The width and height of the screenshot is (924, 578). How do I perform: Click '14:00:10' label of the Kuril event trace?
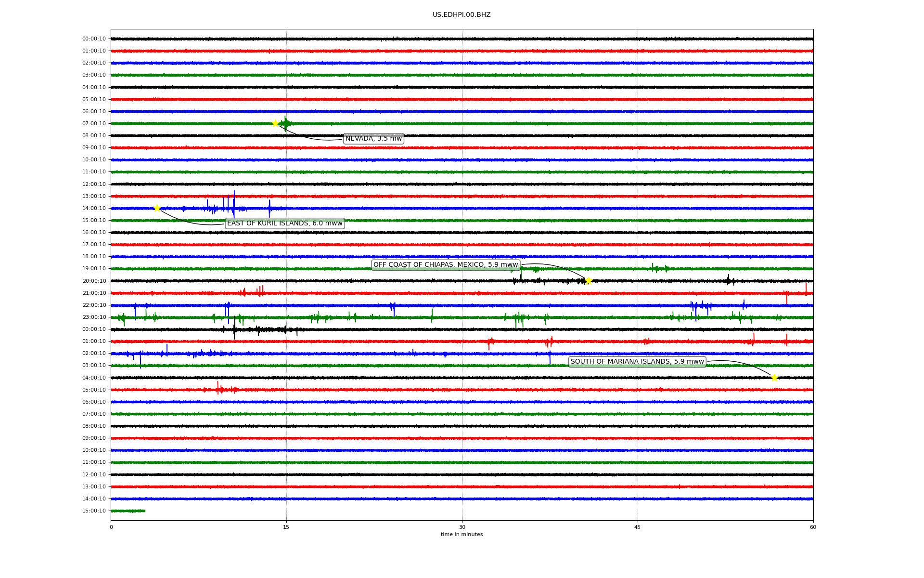(x=94, y=209)
